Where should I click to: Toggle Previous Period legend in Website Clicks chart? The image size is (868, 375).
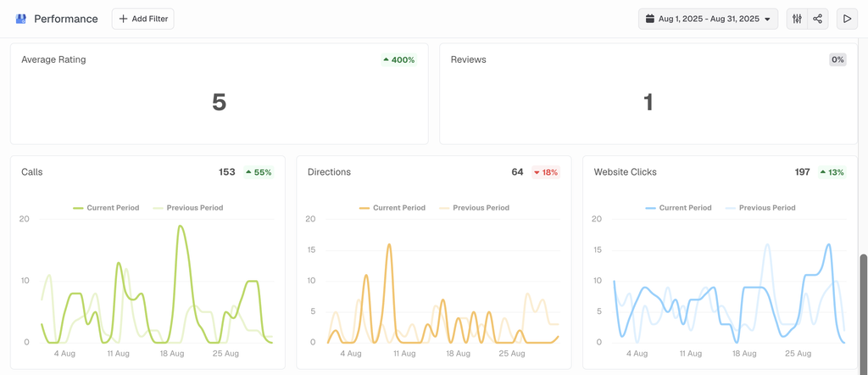[759, 208]
